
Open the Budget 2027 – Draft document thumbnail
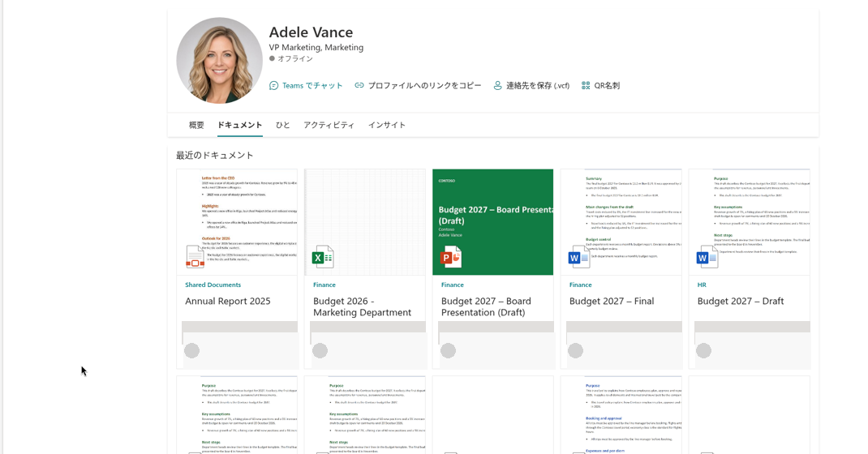pos(749,222)
